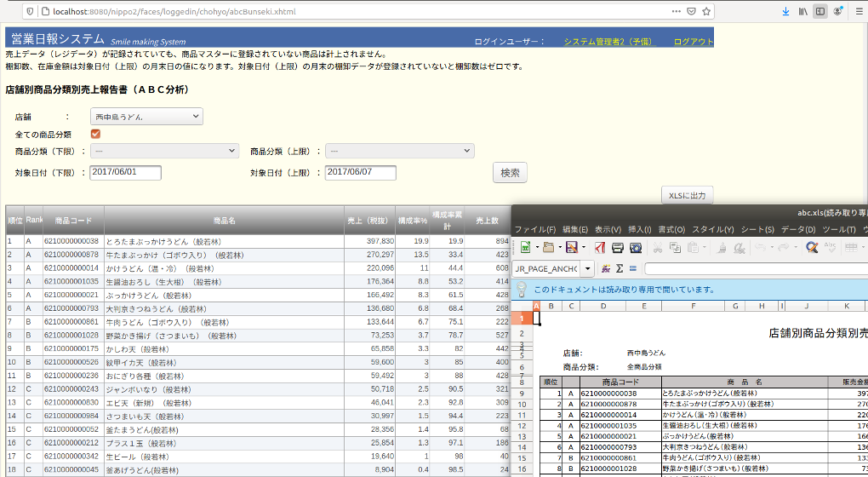Viewport: 868px width, 477px height.
Task: Click the Spelling check icon in abc.xls
Action: coord(830,248)
